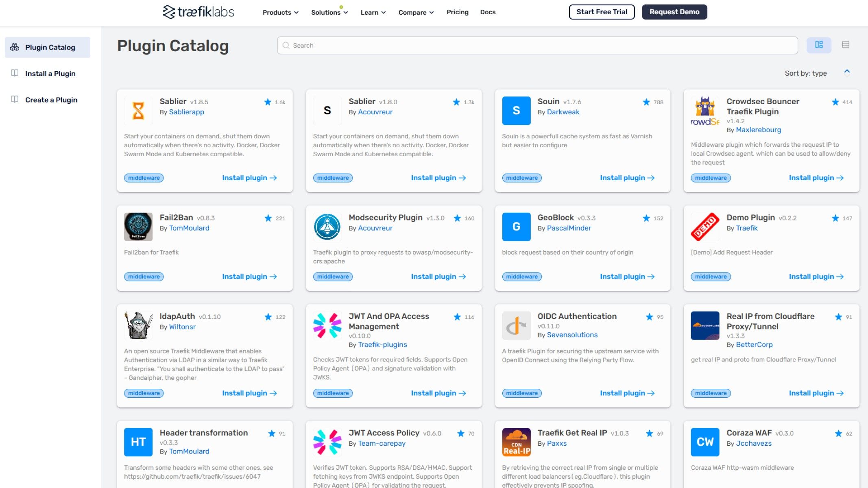This screenshot has height=488, width=868.
Task: Open author link Sevensolutions
Action: coord(572,335)
